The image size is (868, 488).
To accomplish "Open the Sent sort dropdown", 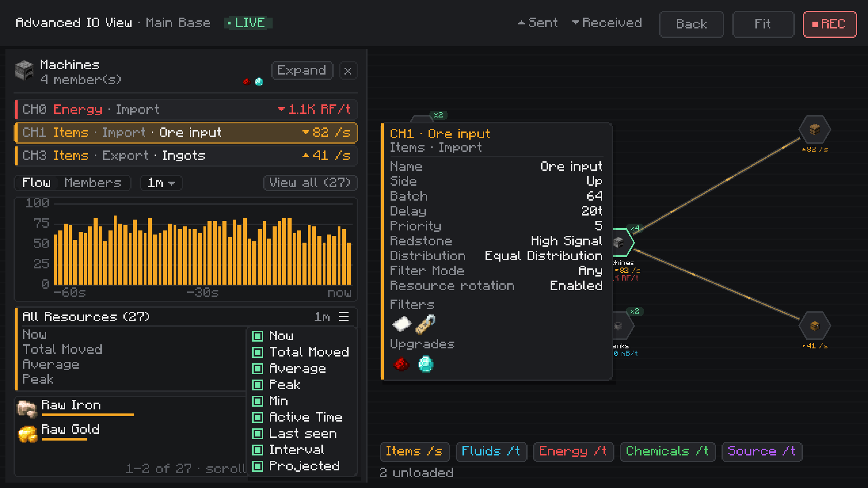I will (x=538, y=23).
